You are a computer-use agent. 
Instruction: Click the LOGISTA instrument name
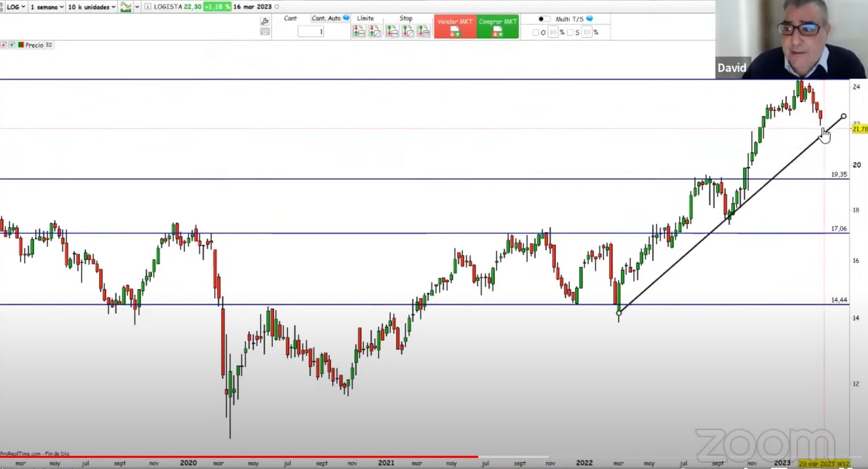tap(168, 7)
